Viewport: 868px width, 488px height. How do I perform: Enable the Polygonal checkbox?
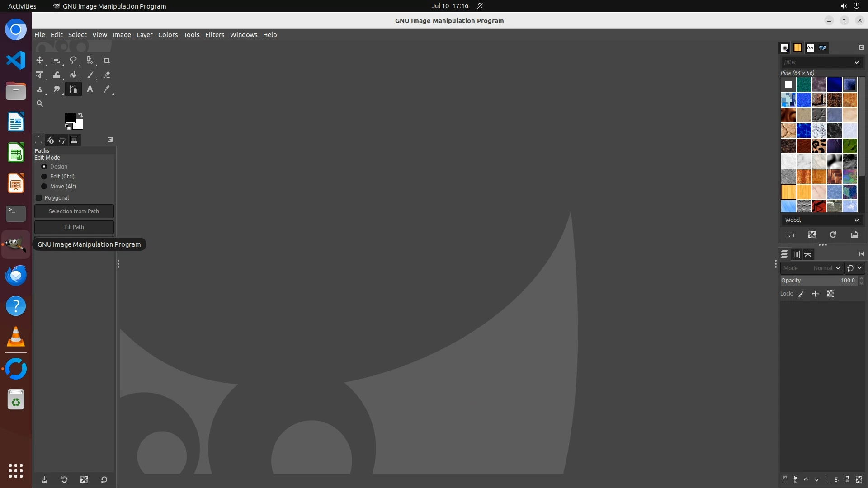tap(39, 198)
